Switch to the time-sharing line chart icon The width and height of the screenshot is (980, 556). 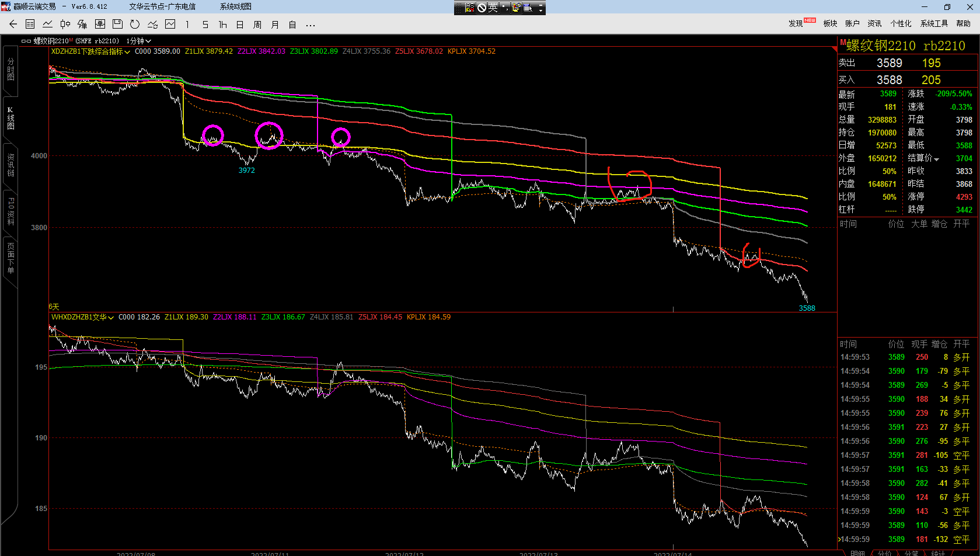[48, 24]
